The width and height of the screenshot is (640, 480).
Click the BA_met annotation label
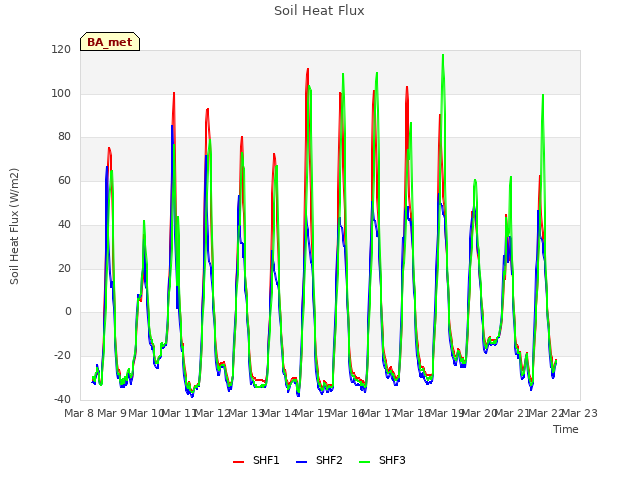click(110, 42)
